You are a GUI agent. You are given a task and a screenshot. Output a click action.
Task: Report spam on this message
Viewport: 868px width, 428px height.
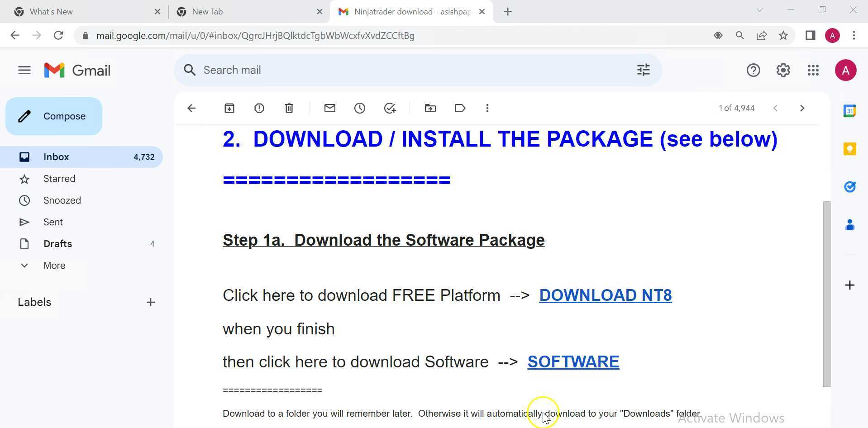(259, 108)
